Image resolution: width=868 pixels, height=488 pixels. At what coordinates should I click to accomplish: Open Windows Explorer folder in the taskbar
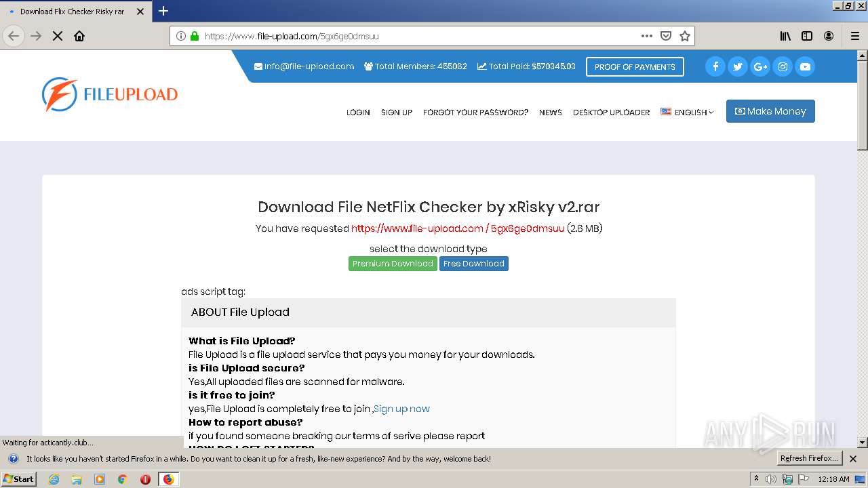(x=77, y=479)
